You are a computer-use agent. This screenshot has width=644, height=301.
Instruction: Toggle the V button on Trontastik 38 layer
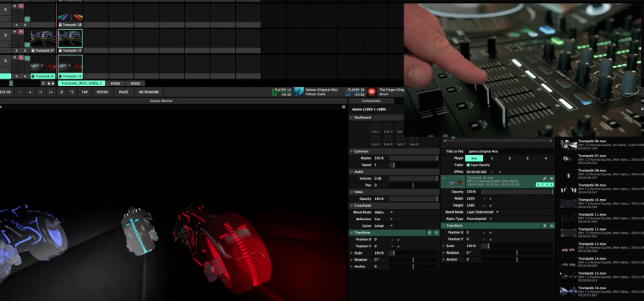coord(27,19)
